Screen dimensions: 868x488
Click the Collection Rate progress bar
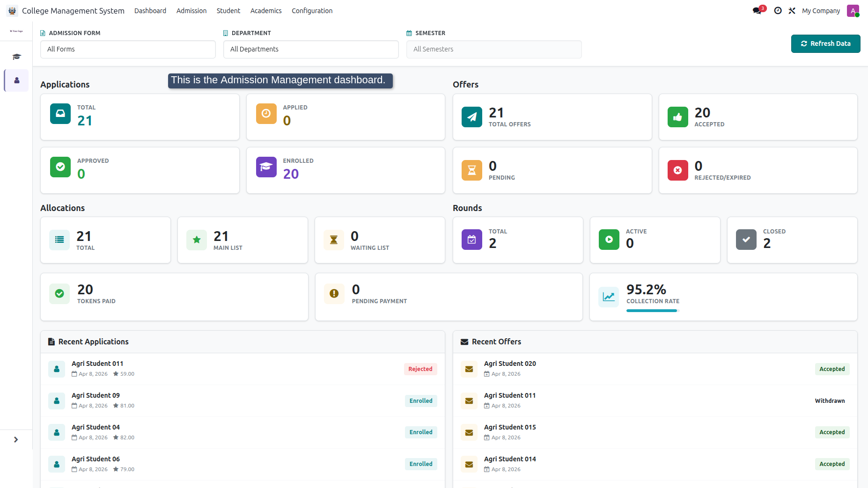pyautogui.click(x=653, y=311)
